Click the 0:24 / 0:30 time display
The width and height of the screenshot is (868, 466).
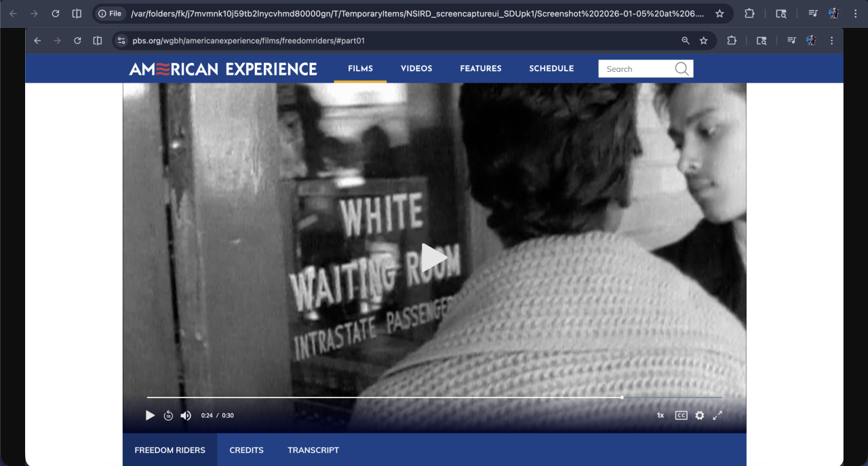(218, 415)
